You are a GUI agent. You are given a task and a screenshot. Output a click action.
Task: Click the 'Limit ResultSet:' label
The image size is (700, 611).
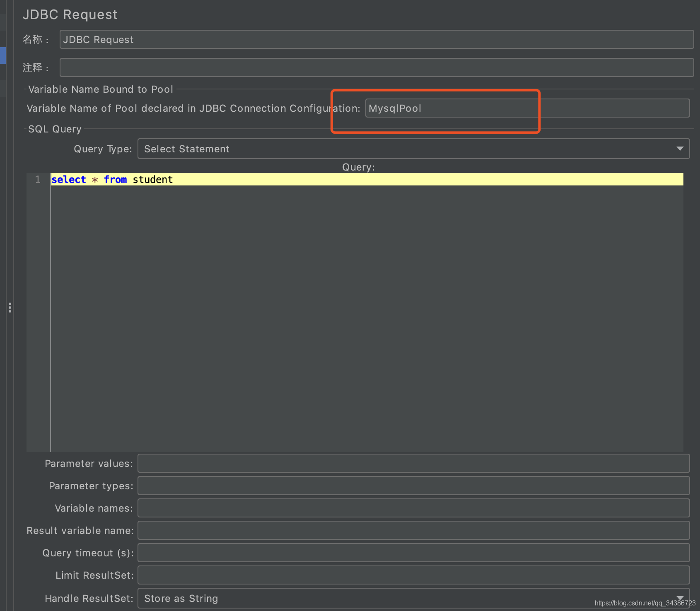(94, 575)
